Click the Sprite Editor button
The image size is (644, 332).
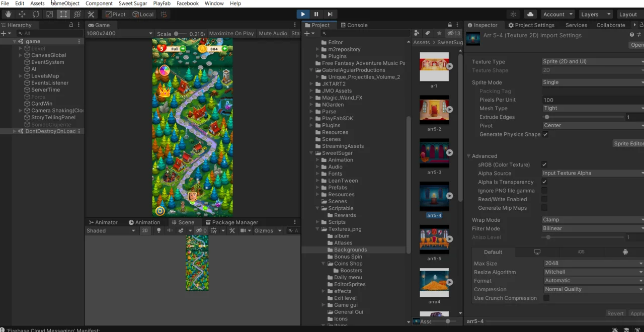click(628, 144)
